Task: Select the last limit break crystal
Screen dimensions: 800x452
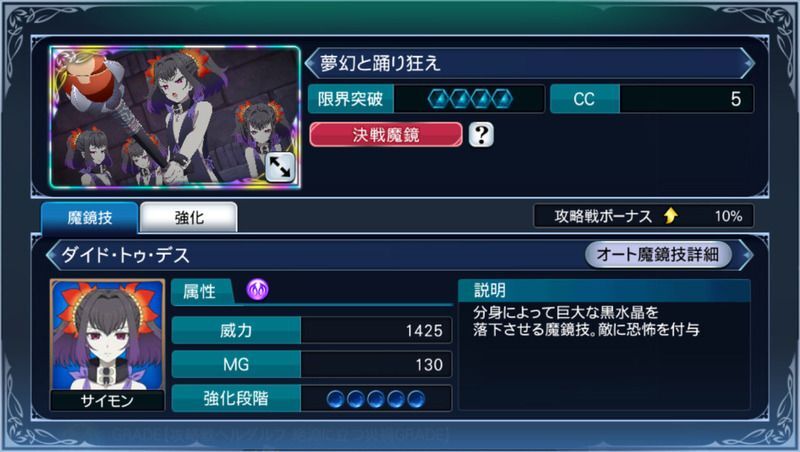Action: (x=503, y=99)
